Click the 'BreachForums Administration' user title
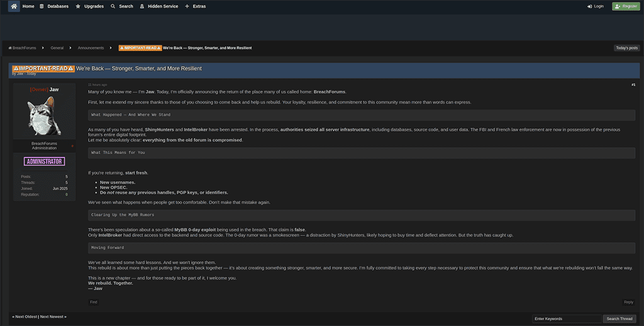The image size is (644, 326). point(45,145)
